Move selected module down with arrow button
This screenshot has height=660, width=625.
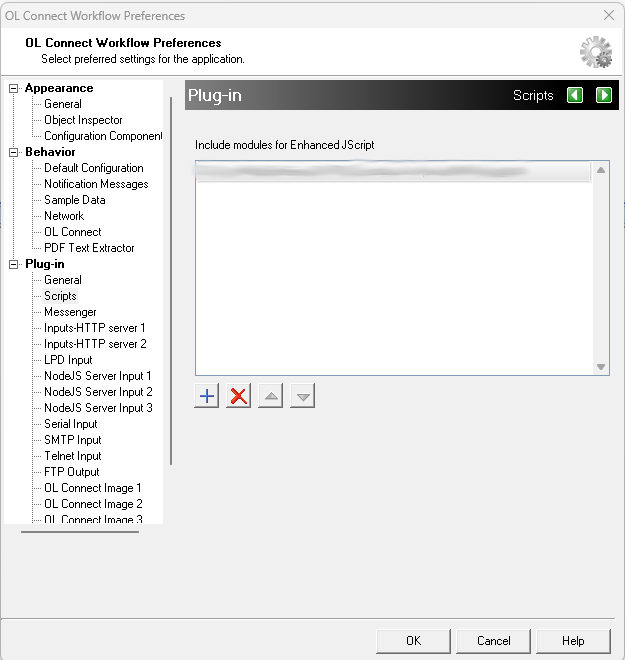tap(302, 396)
